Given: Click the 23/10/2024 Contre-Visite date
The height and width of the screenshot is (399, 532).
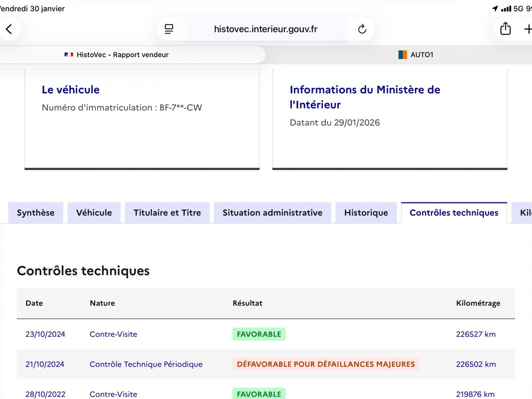Looking at the screenshot, I should 45,334.
